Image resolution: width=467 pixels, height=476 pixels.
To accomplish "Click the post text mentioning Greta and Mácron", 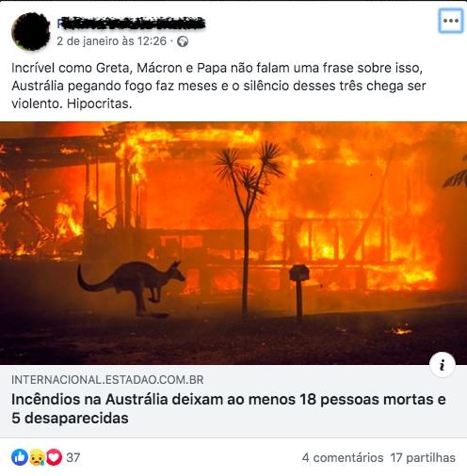I will click(x=218, y=86).
